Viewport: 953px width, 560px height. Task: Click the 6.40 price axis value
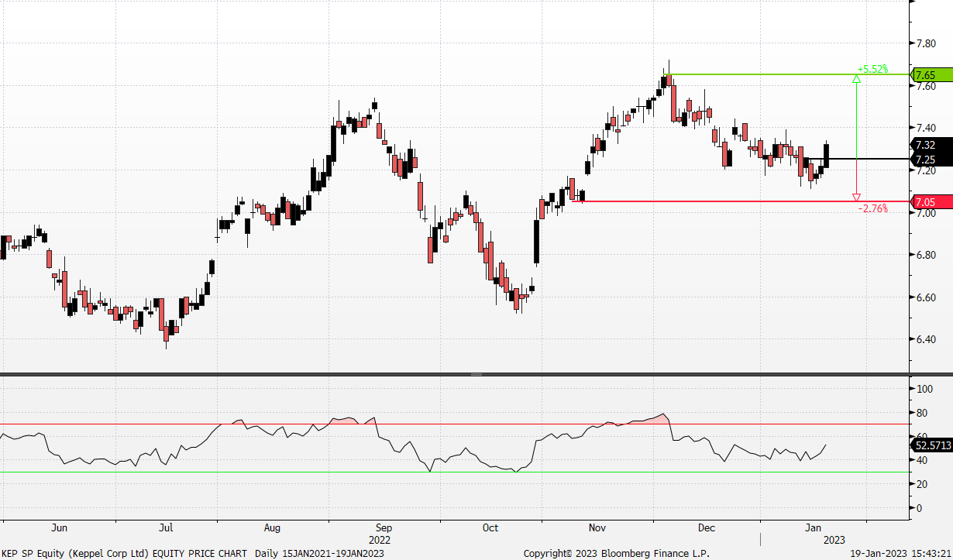point(925,340)
